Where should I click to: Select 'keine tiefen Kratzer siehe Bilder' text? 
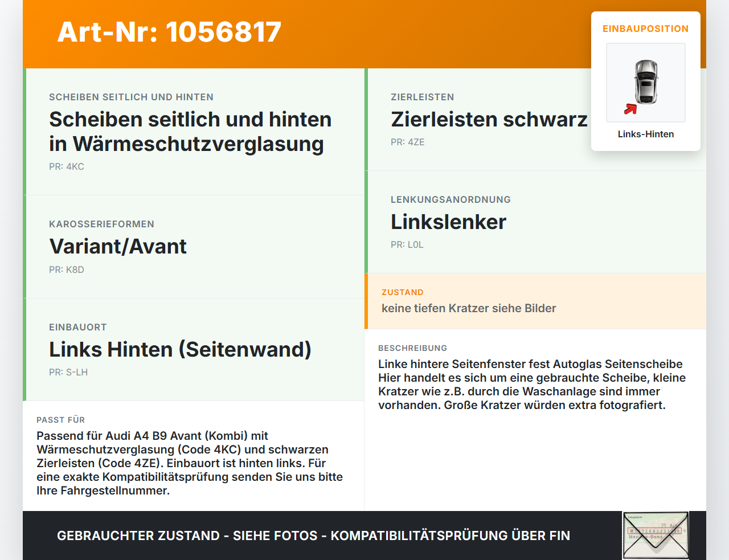pos(469,308)
